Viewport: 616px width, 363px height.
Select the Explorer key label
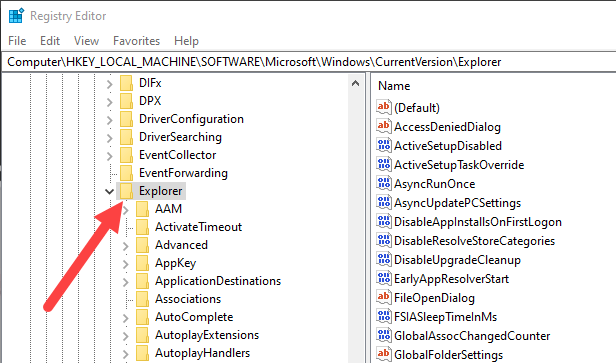tap(161, 191)
